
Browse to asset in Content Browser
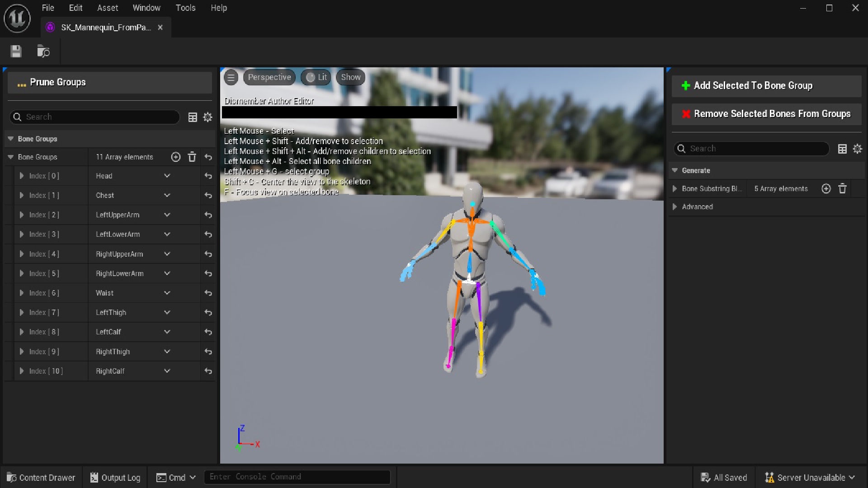coord(43,51)
